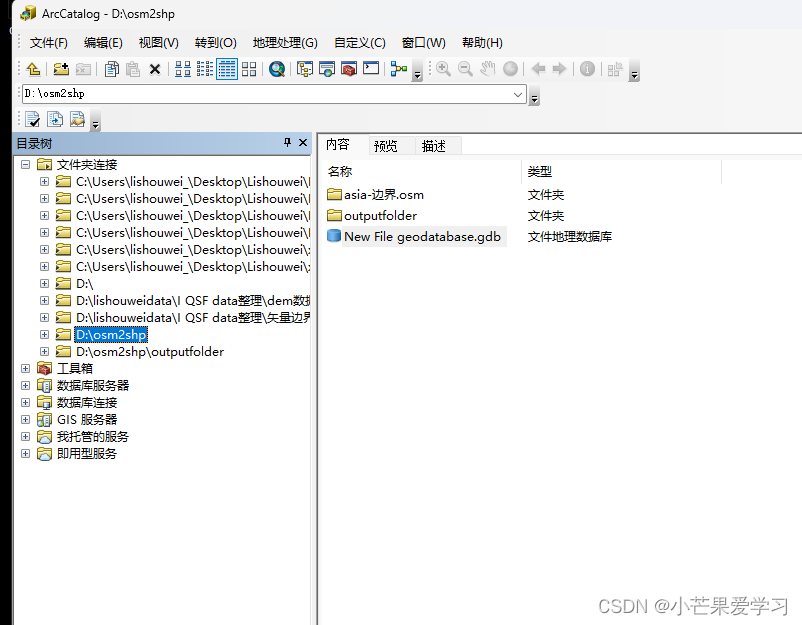Open the 转到(O) menu
Viewport: 802px width, 625px height.
pyautogui.click(x=215, y=42)
